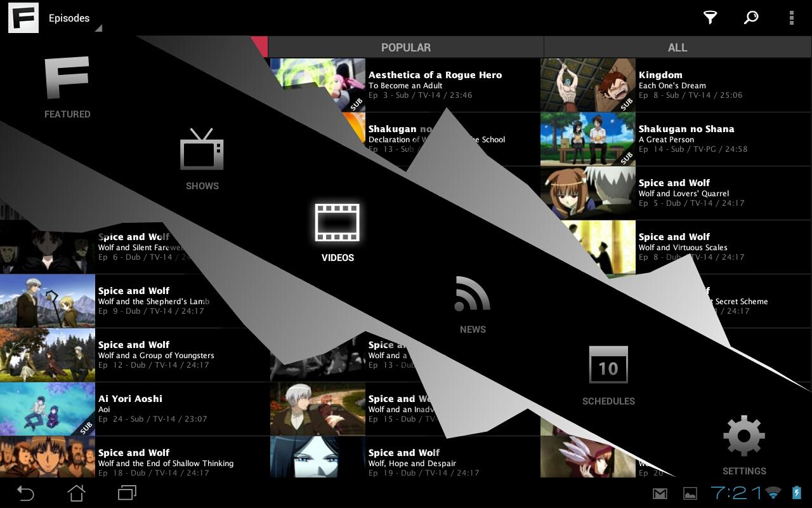This screenshot has width=812, height=508.
Task: Tap the filter funnel icon
Action: pyautogui.click(x=710, y=18)
